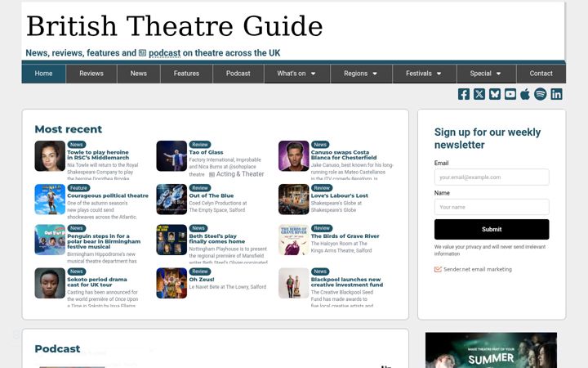588x368 pixels.
Task: Click the Towle portrait thumbnail
Action: [x=50, y=156]
